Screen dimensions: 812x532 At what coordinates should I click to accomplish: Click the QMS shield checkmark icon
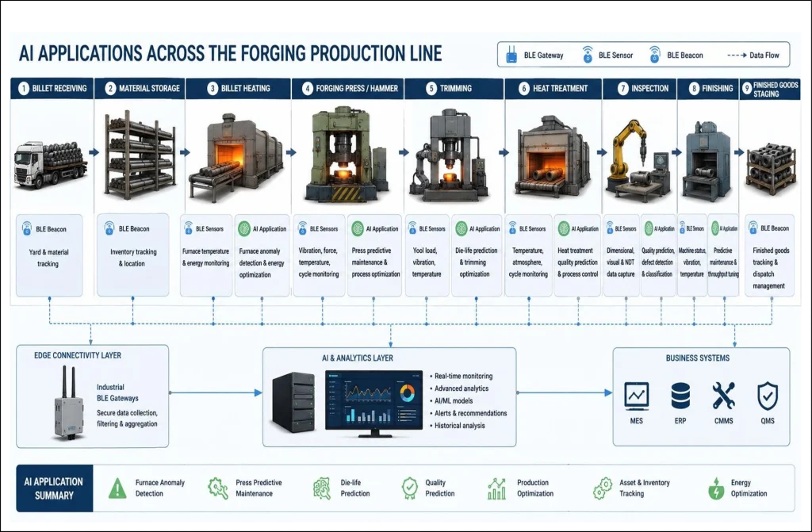(x=768, y=396)
